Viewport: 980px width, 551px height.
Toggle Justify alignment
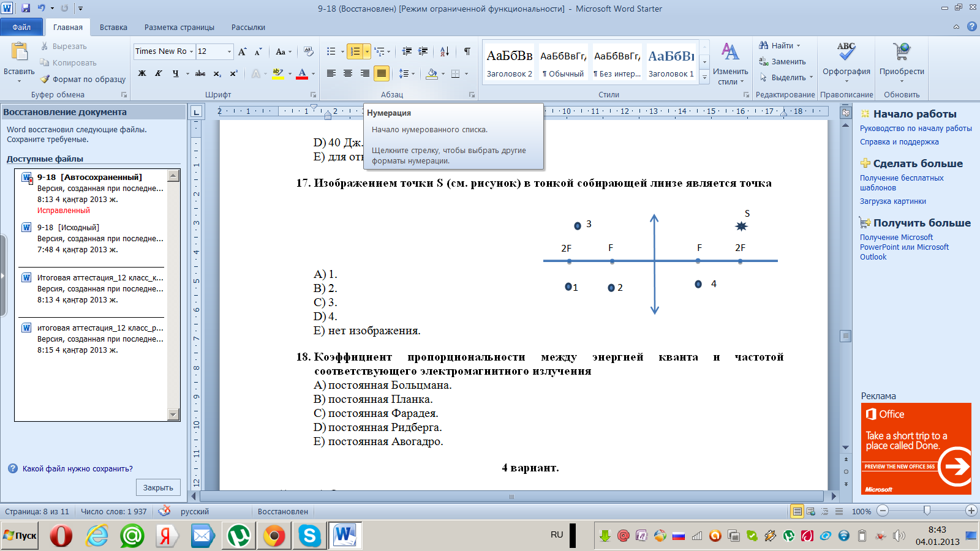click(x=381, y=73)
